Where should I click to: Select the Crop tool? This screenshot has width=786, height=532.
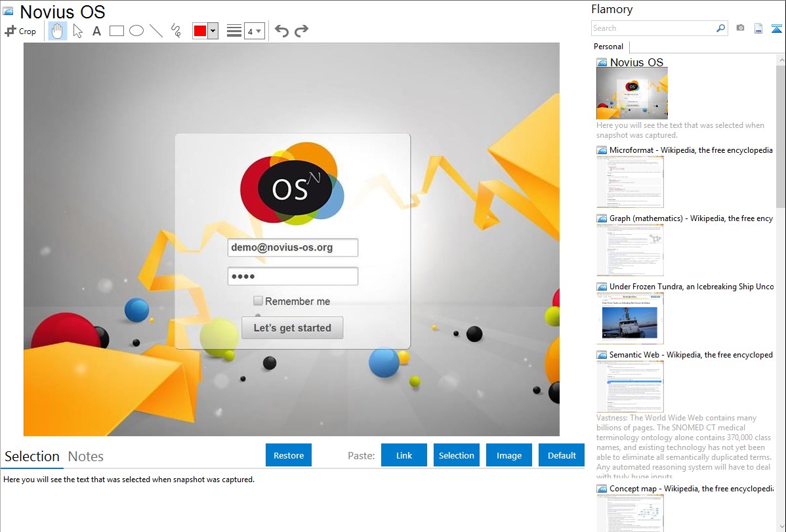(20, 31)
